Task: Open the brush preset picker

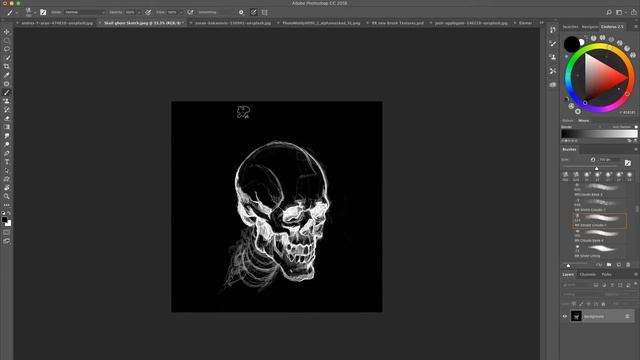Action: (29, 12)
